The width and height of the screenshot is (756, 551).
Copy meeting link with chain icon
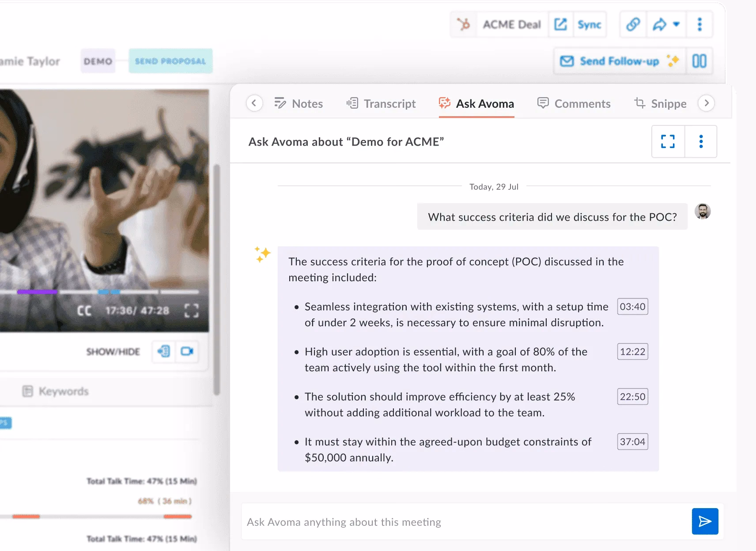click(633, 24)
